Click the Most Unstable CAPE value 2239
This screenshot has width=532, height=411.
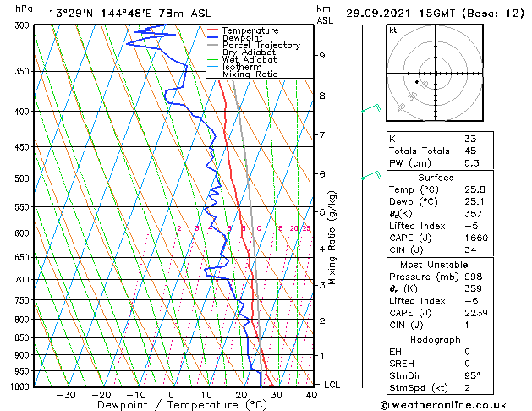coord(476,313)
